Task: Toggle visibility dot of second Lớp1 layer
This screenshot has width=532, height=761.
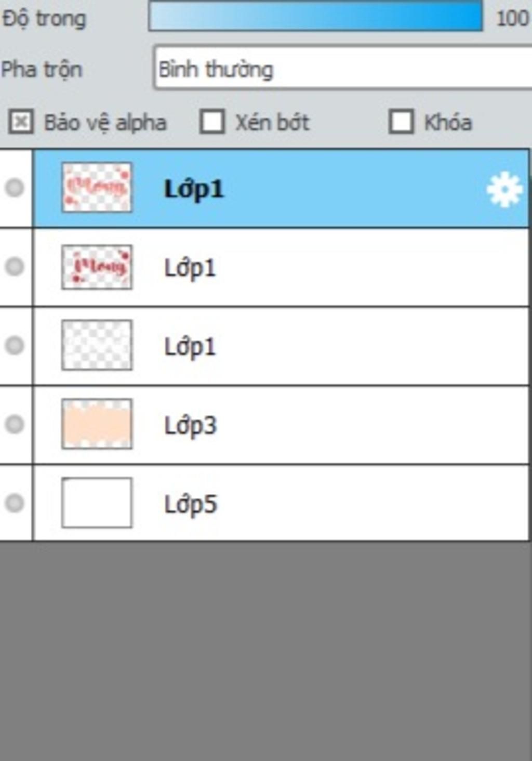Action: [x=15, y=267]
